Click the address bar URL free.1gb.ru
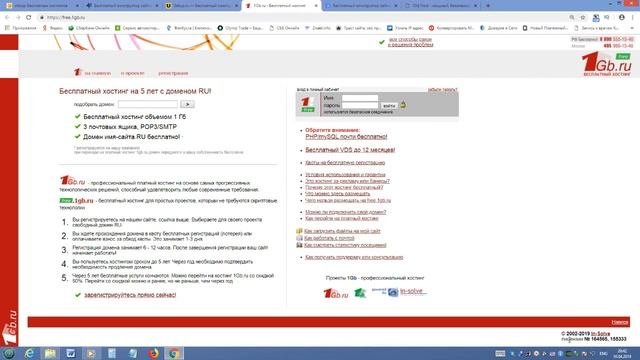The width and height of the screenshot is (640, 360). (x=66, y=18)
